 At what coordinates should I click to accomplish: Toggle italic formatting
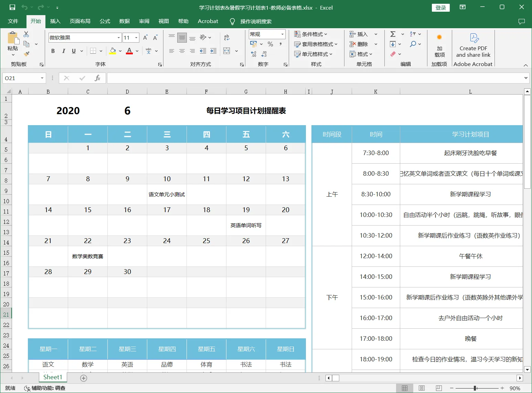pyautogui.click(x=63, y=51)
